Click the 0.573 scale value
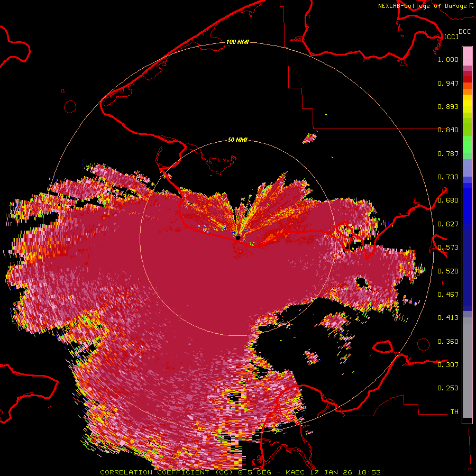The image size is (476, 476). tap(448, 248)
